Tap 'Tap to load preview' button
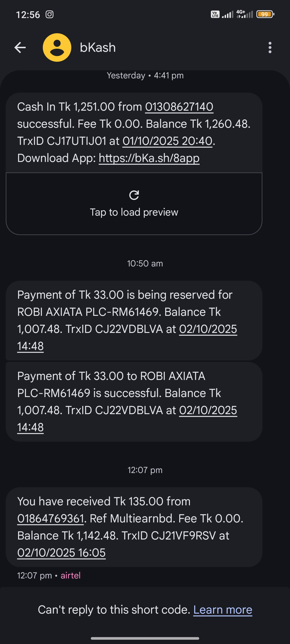Screen dimensions: 290x644 134,212
